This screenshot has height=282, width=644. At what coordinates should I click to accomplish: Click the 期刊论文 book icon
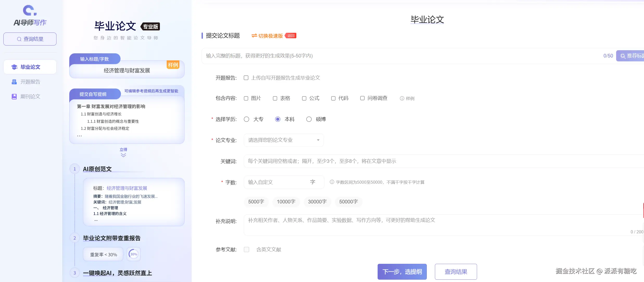(x=14, y=97)
